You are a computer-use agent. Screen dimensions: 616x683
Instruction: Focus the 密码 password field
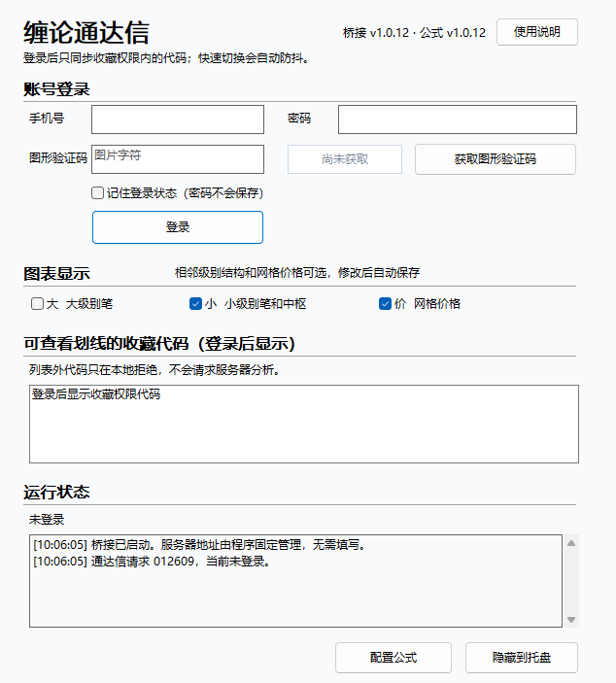(x=458, y=120)
